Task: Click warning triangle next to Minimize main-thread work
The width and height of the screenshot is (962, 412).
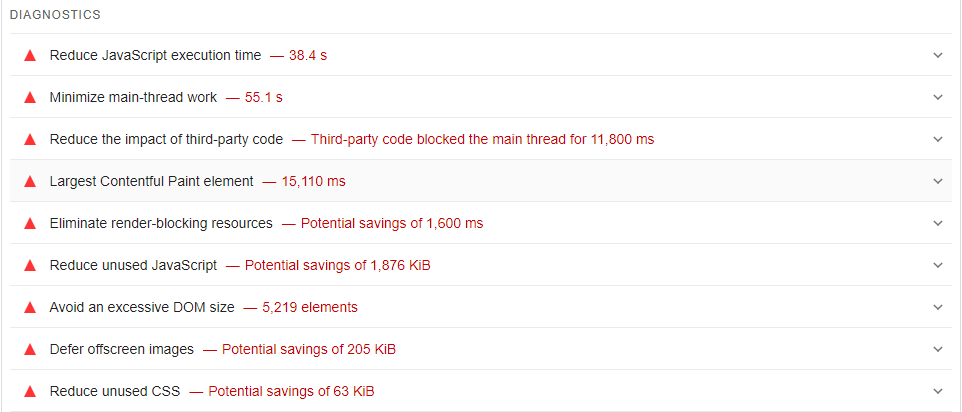Action: click(x=30, y=97)
